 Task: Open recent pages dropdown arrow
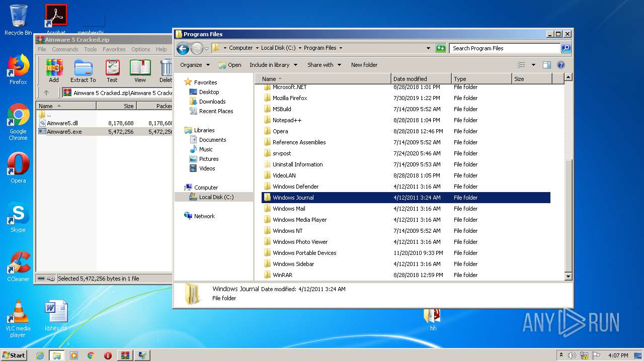click(x=206, y=49)
